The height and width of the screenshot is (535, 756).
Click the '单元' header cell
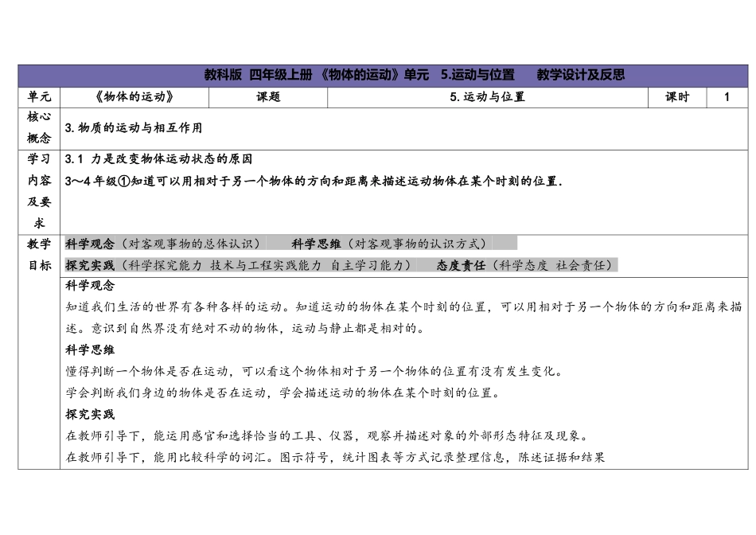(x=39, y=97)
